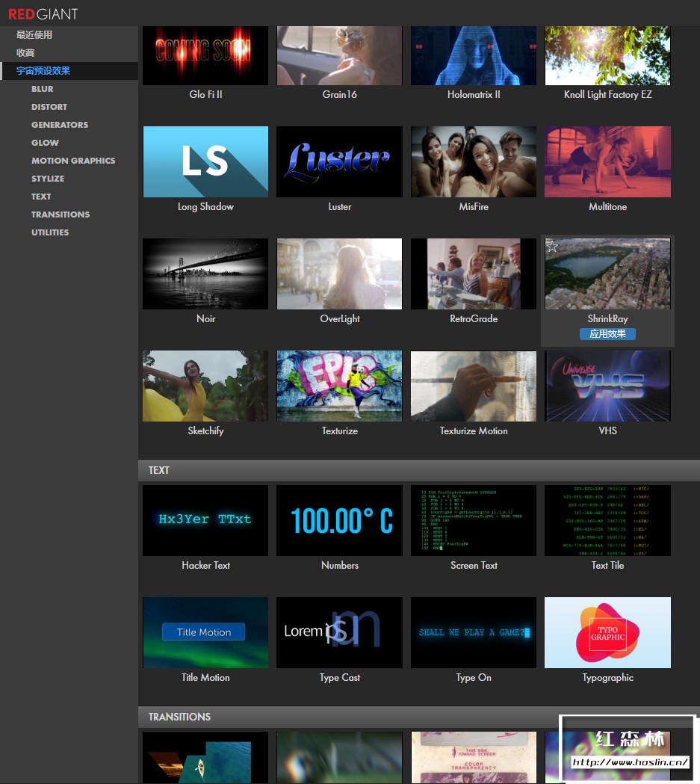Click the TRANSITIONS section header bar
The height and width of the screenshot is (784, 700).
[x=419, y=717]
